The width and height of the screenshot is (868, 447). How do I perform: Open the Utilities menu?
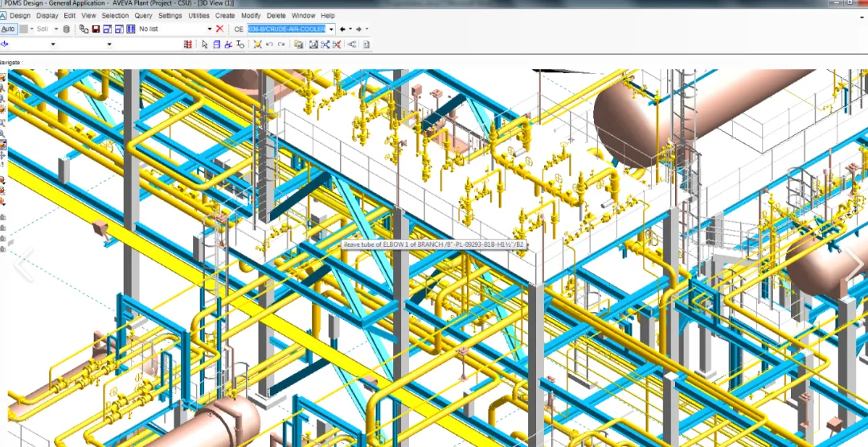coord(199,15)
